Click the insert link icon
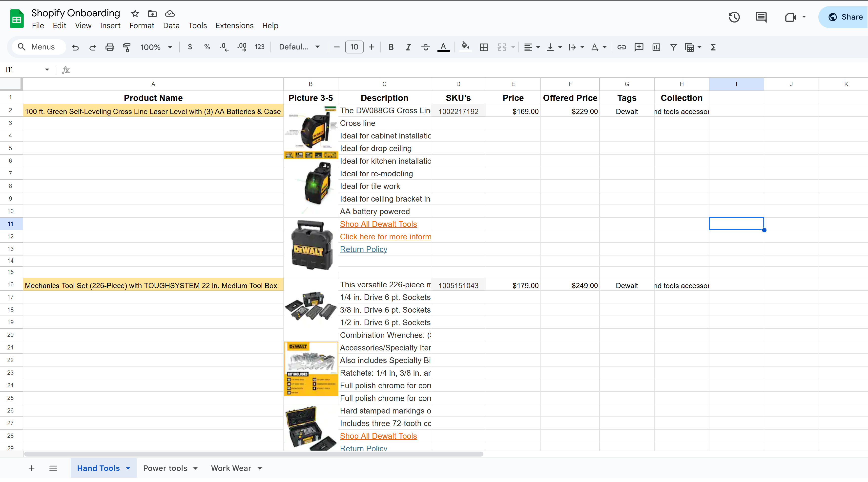 point(621,47)
